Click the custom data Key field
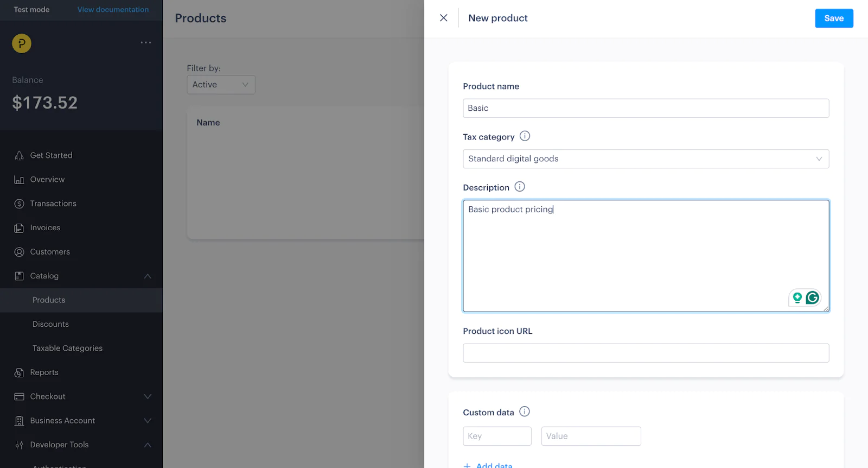 pos(497,436)
